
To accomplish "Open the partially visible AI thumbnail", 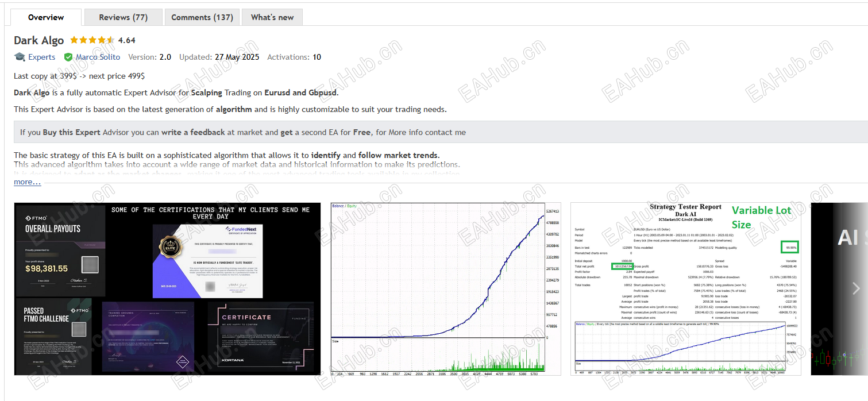I will (839, 289).
